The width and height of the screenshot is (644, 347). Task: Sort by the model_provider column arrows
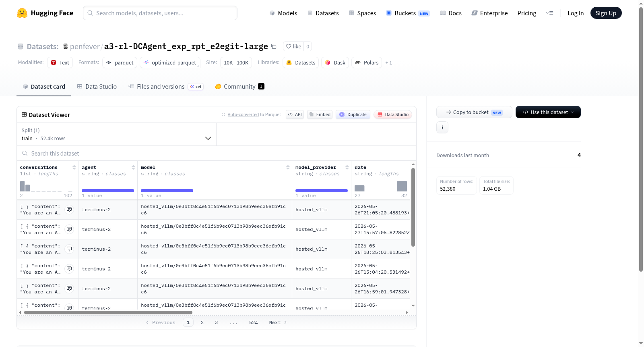347,167
